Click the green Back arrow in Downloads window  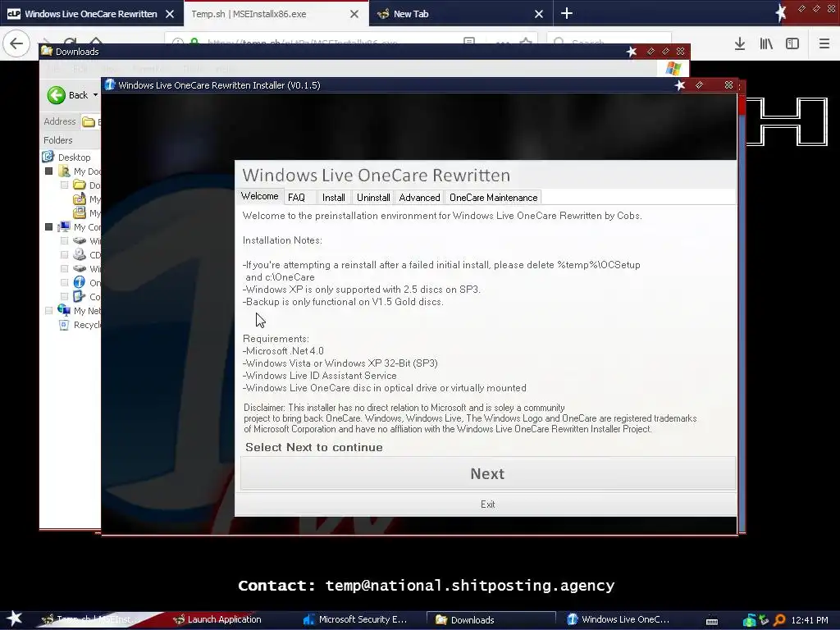[x=57, y=95]
